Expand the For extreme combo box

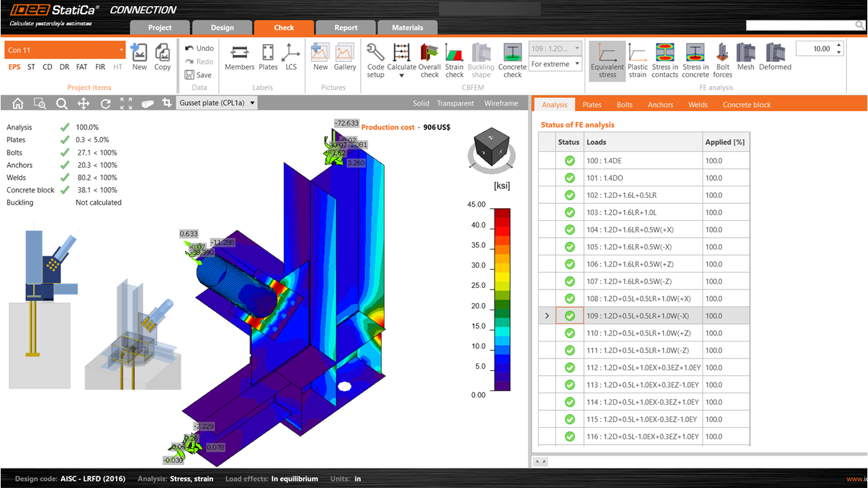pyautogui.click(x=555, y=64)
